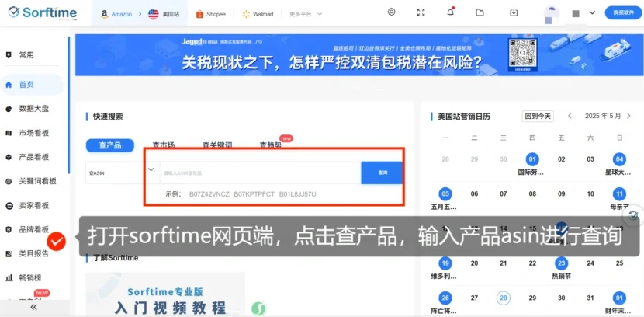
Task: Open 关键词看板 in sidebar
Action: point(37,181)
